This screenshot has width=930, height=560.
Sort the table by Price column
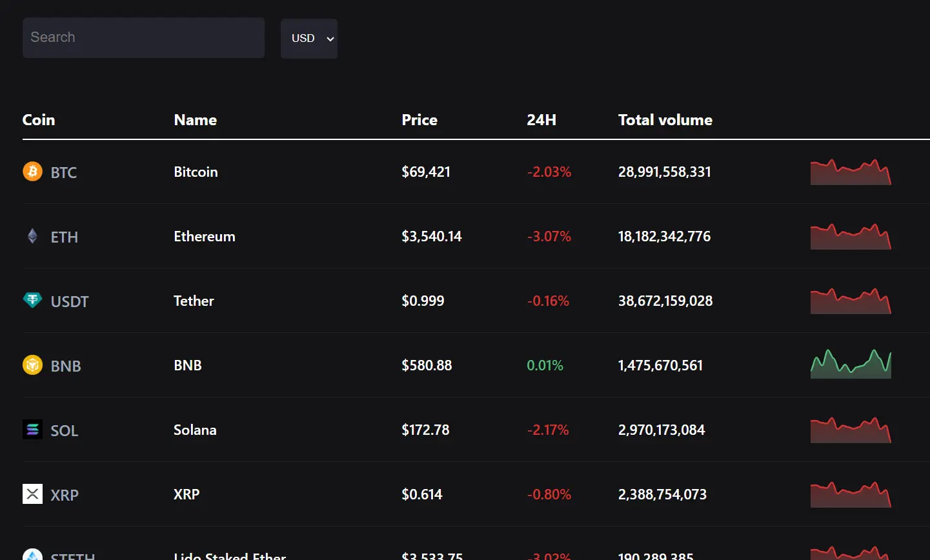click(419, 119)
